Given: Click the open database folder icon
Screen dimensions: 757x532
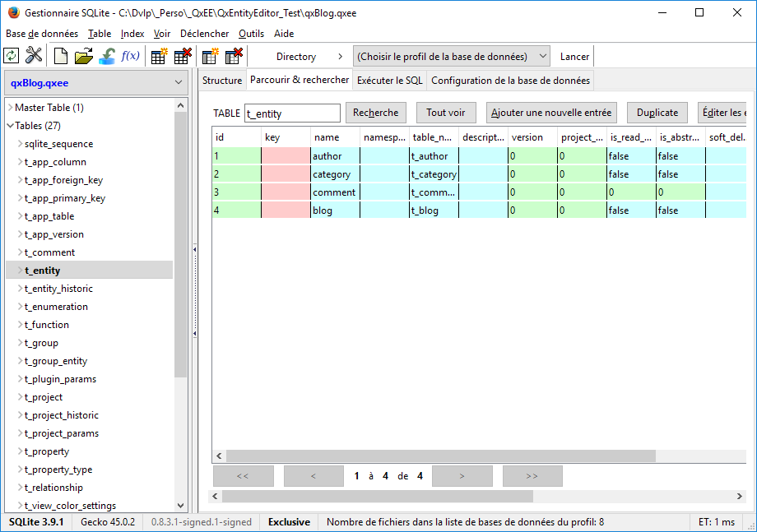Looking at the screenshot, I should click(x=84, y=56).
